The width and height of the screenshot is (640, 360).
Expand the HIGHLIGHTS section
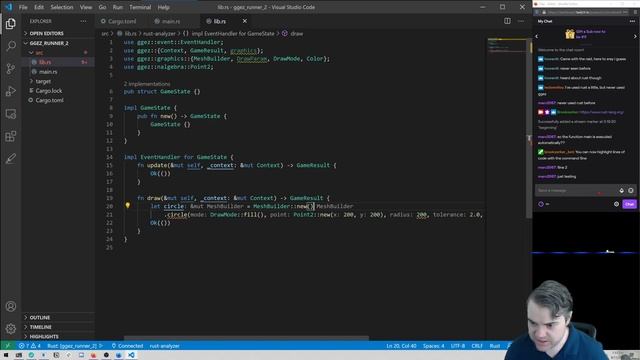point(44,336)
